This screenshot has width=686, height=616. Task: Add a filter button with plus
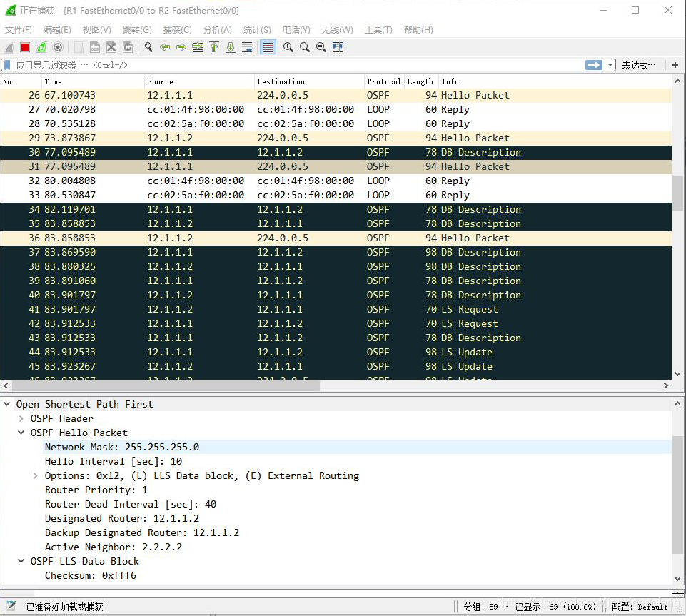click(x=675, y=65)
